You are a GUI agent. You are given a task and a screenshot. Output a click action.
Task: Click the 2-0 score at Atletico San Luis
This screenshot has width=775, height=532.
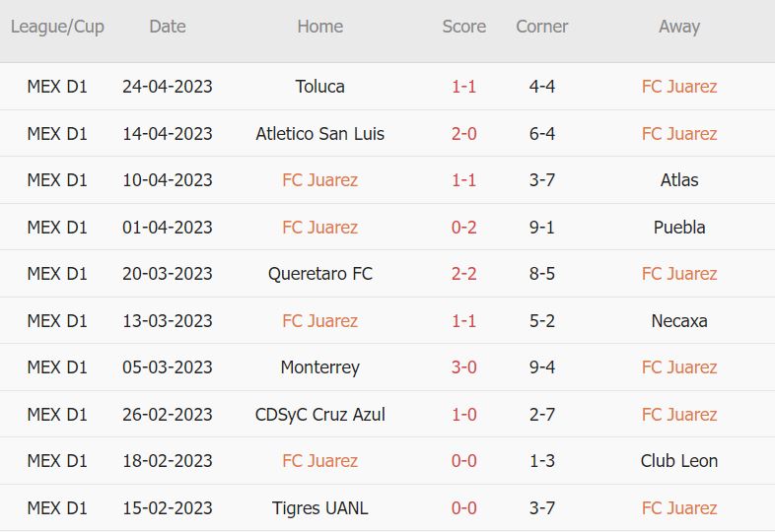464,133
